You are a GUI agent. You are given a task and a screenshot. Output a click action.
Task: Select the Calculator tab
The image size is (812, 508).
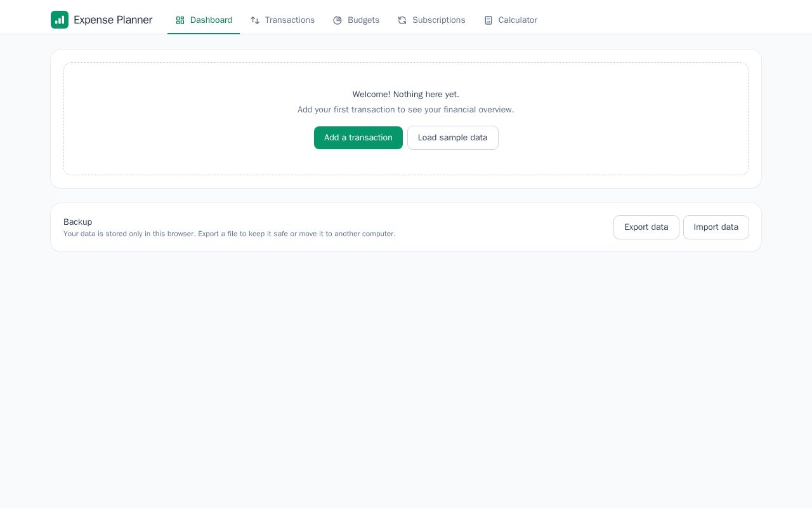tap(511, 20)
